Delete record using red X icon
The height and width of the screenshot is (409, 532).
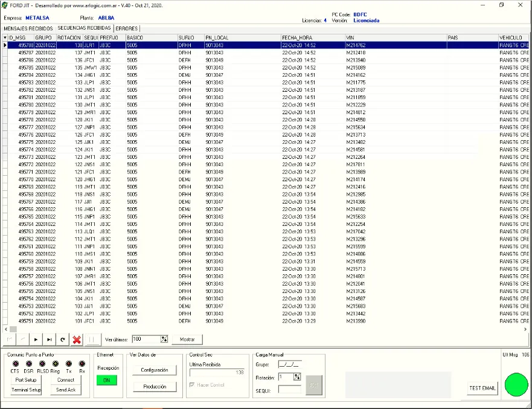click(x=77, y=340)
